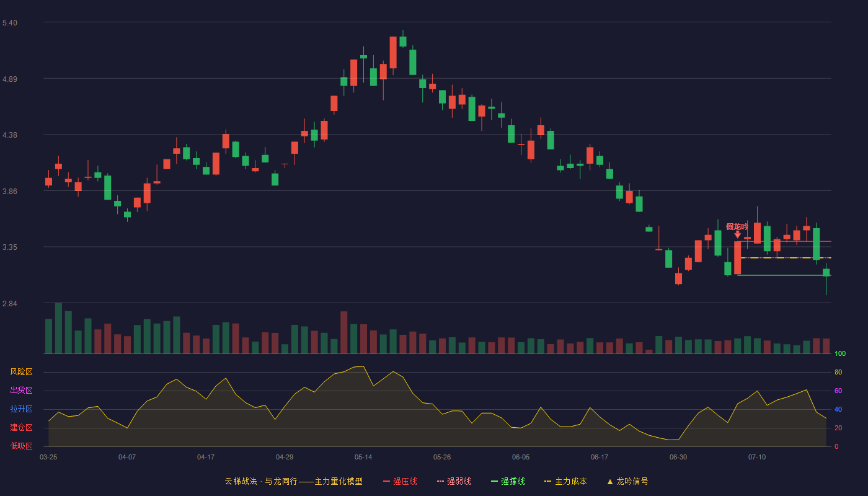Click the 04-07 date axis label
The width and height of the screenshot is (868, 496).
click(x=127, y=457)
